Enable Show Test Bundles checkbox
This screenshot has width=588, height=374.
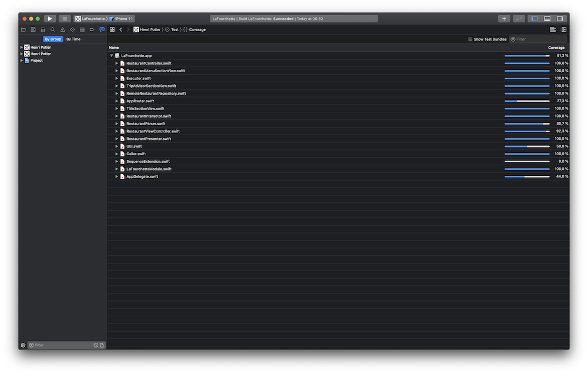click(470, 39)
